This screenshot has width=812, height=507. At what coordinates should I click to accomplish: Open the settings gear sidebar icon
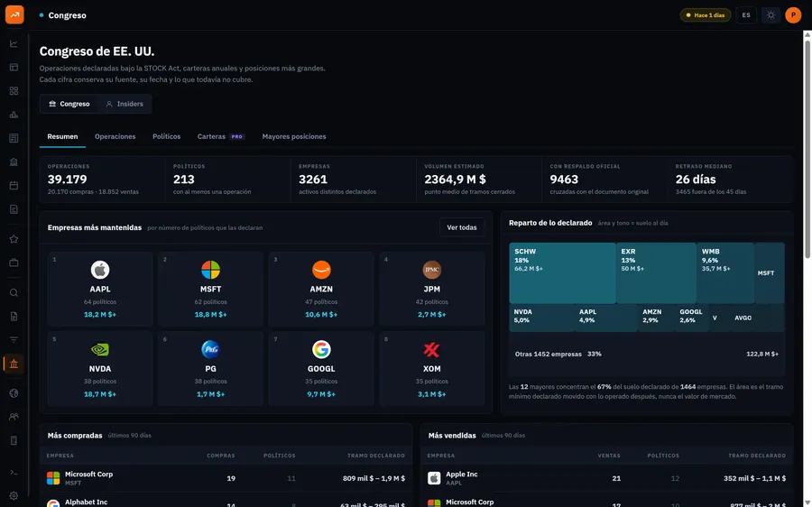(x=14, y=495)
